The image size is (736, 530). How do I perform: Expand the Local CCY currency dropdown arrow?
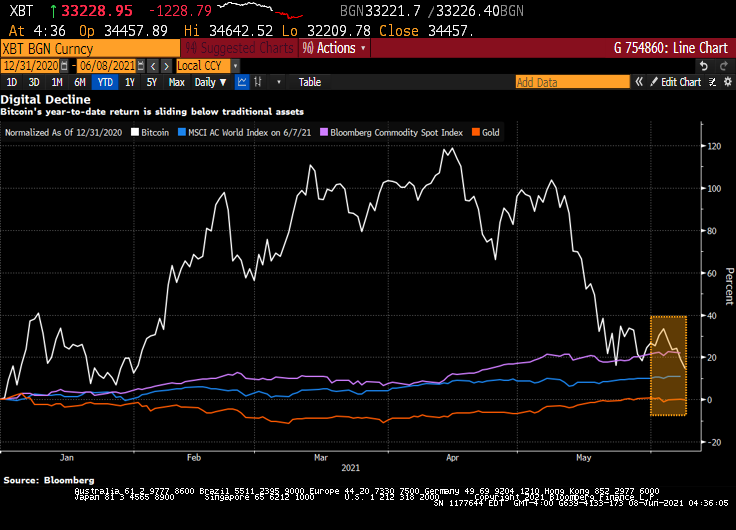[236, 66]
